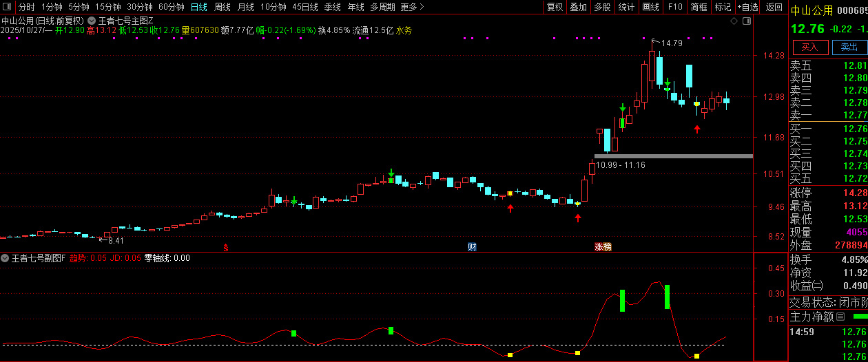Viewport: 868px width, 362px height.
Task: Click the 多股 multi-stock button
Action: [x=602, y=7]
